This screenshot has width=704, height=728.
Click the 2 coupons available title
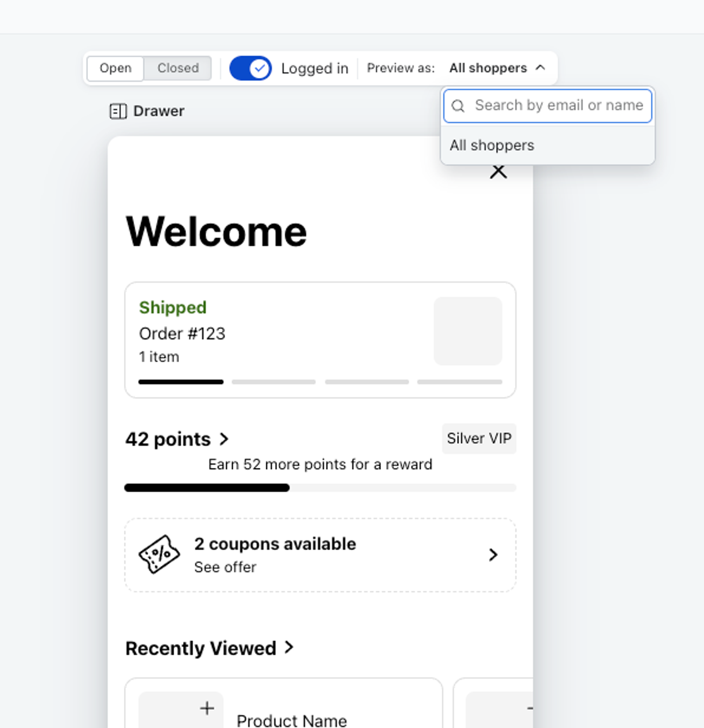tap(275, 544)
